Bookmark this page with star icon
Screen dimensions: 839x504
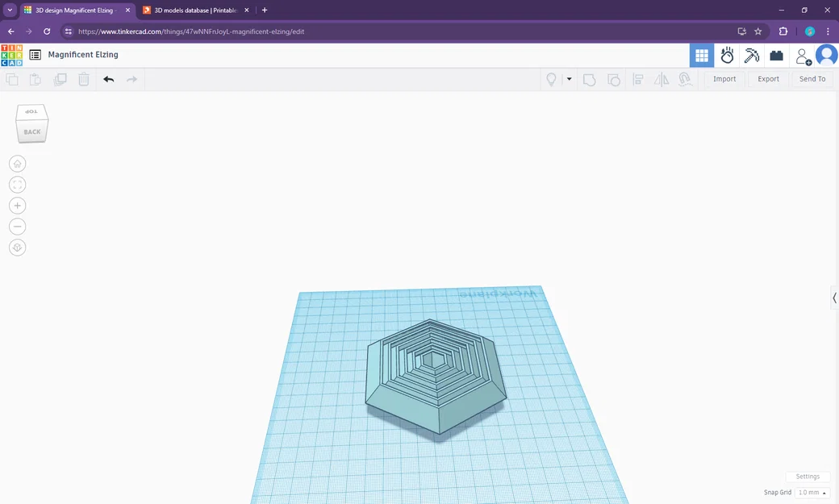pos(758,31)
